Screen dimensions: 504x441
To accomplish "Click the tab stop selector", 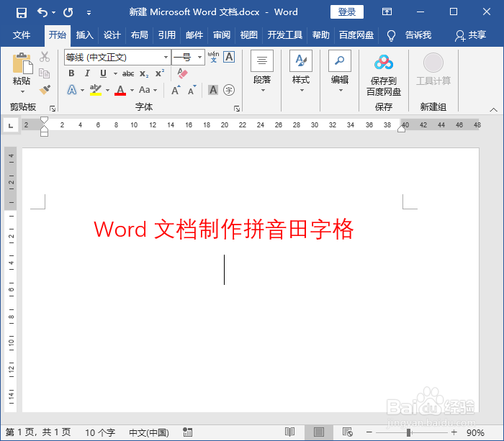I will (11, 125).
